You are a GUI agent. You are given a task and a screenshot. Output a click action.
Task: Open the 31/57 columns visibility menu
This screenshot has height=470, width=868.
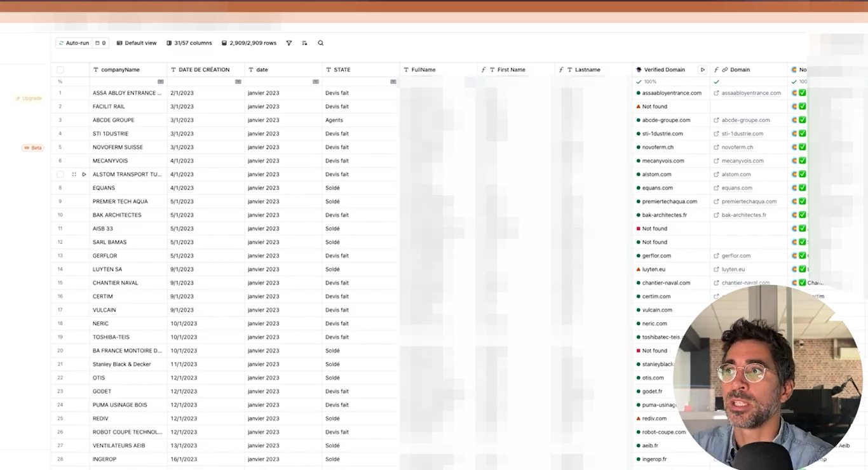(x=189, y=43)
